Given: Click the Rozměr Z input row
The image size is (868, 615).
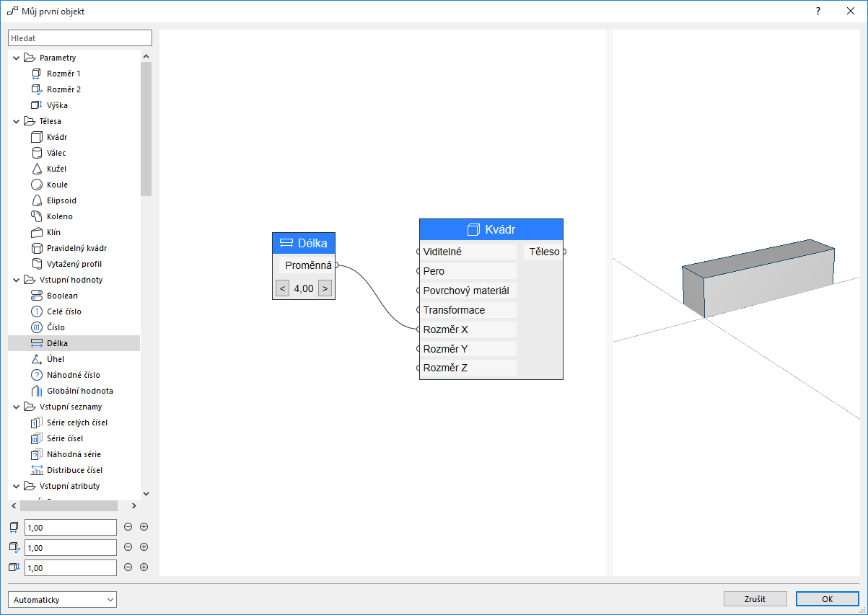Looking at the screenshot, I should [468, 368].
